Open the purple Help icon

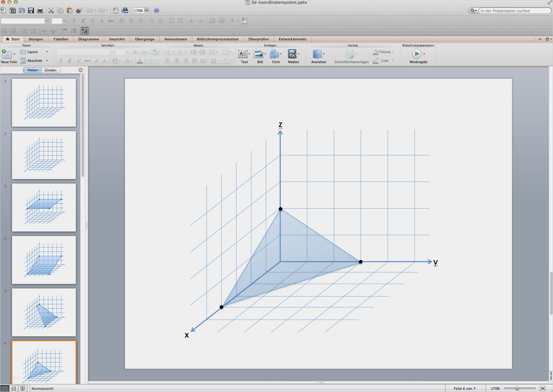click(157, 11)
